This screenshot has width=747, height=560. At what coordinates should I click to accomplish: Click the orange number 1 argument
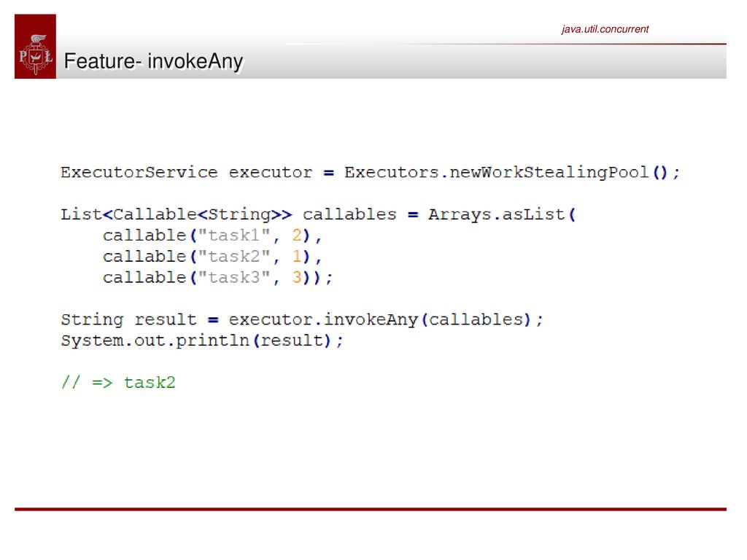click(x=297, y=256)
